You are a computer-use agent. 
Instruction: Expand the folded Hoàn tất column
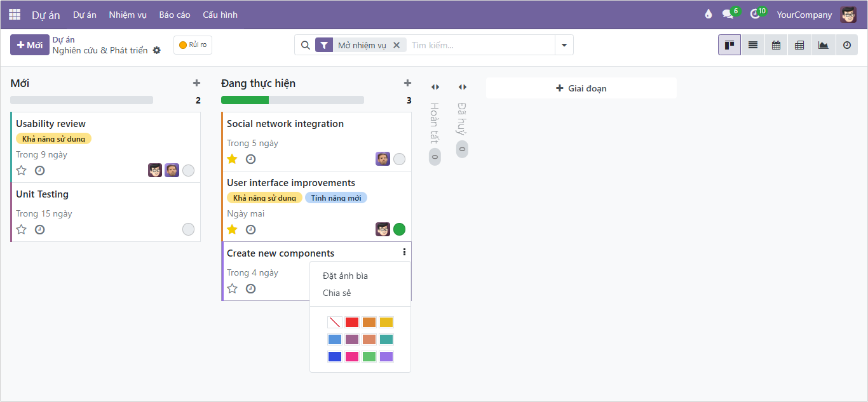pos(435,87)
